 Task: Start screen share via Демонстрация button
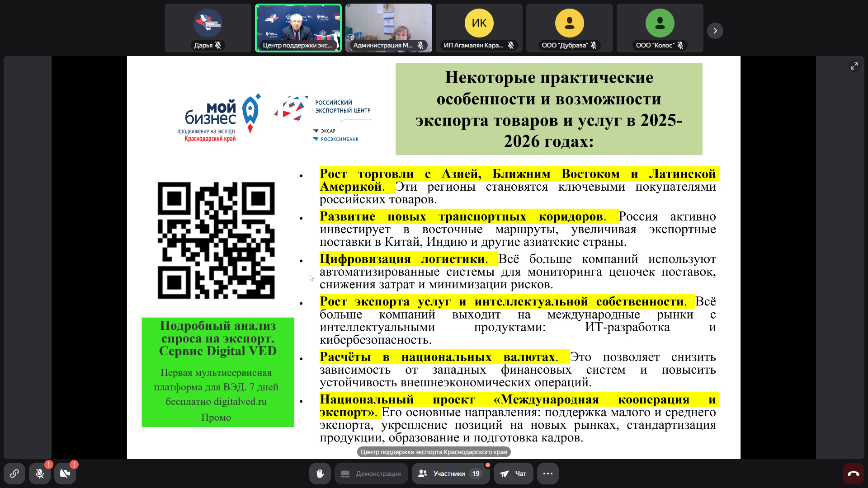tap(371, 474)
